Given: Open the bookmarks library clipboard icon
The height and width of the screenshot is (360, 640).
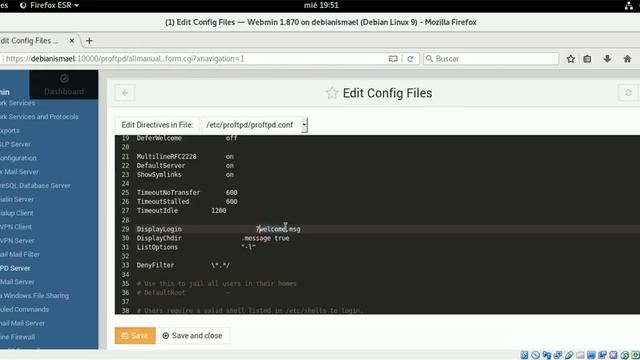Looking at the screenshot, I should [587, 59].
